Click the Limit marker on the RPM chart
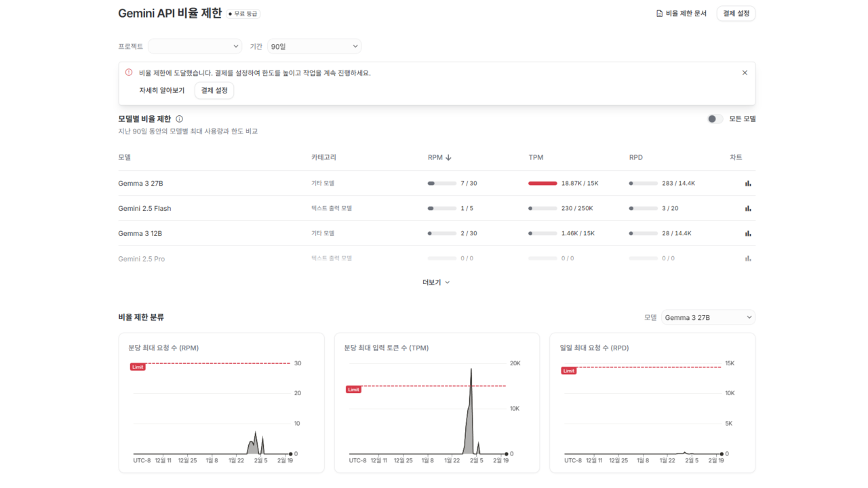The width and height of the screenshot is (868, 488). (x=138, y=366)
